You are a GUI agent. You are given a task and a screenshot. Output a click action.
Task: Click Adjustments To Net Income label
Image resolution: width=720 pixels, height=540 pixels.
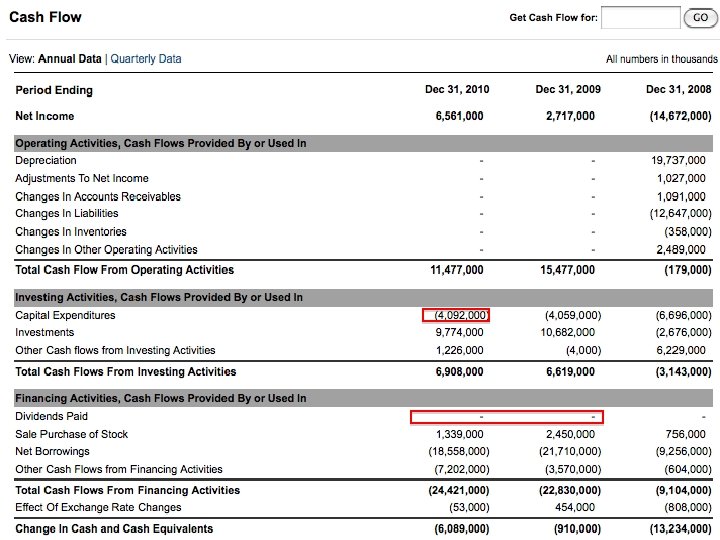(82, 178)
